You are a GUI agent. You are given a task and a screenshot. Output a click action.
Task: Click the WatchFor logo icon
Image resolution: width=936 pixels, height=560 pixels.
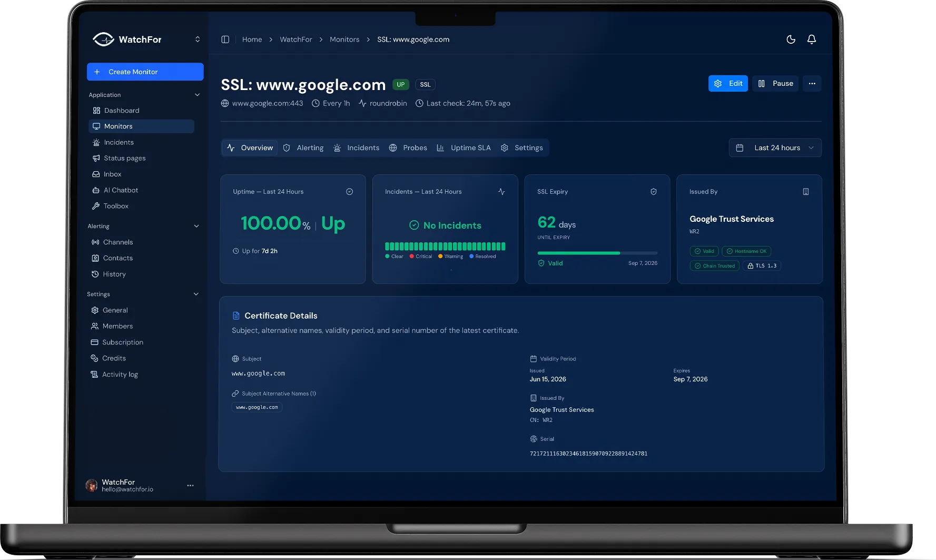103,40
